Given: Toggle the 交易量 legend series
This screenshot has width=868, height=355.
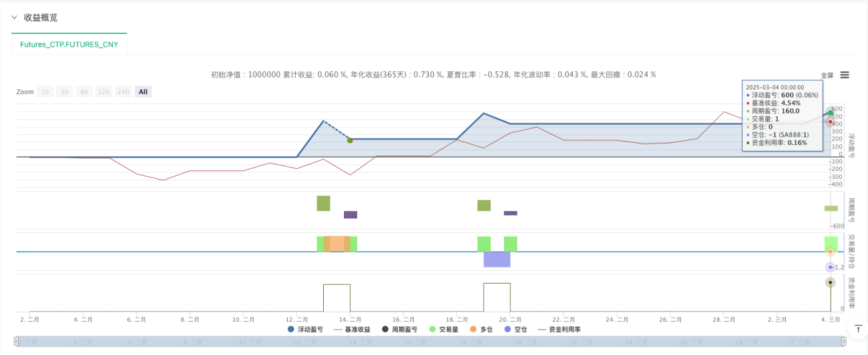Looking at the screenshot, I should (443, 329).
